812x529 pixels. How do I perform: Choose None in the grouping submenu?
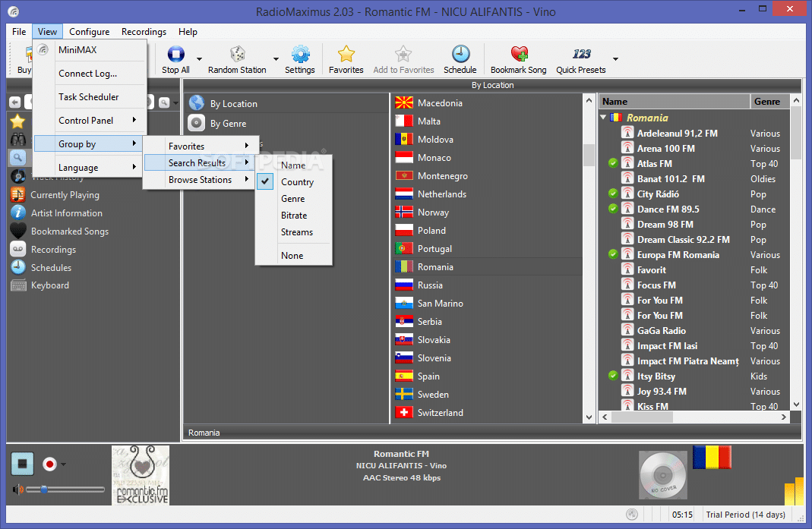(x=294, y=256)
